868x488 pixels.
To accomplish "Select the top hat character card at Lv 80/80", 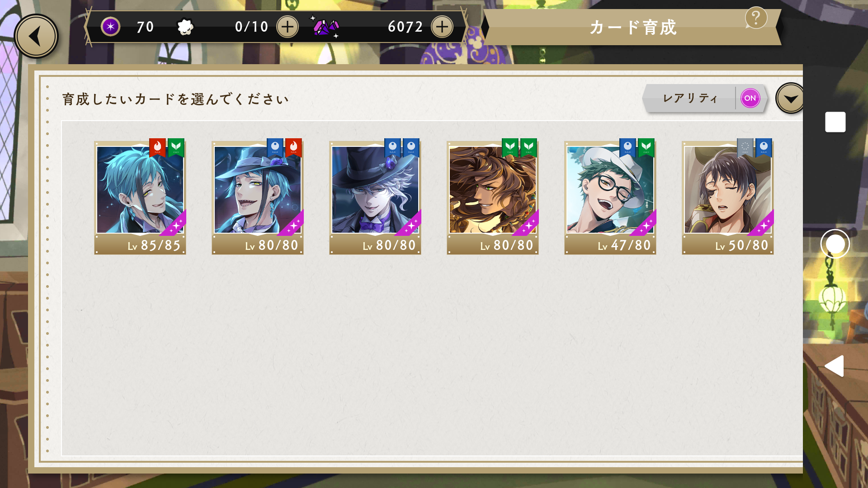I will pyautogui.click(x=375, y=197).
